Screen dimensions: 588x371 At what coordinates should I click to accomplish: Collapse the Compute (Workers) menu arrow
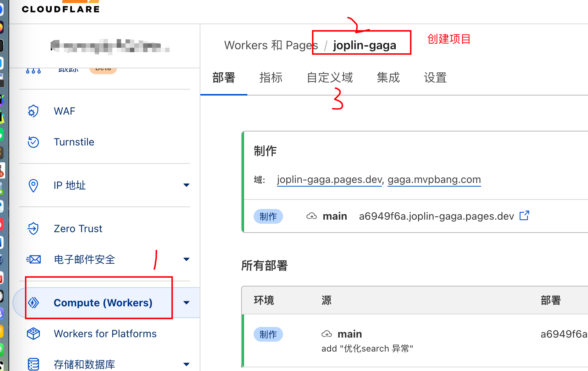pyautogui.click(x=186, y=303)
